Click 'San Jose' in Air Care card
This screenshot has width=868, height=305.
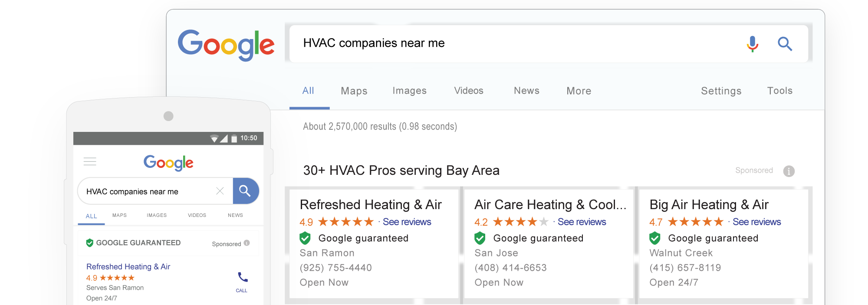(496, 253)
